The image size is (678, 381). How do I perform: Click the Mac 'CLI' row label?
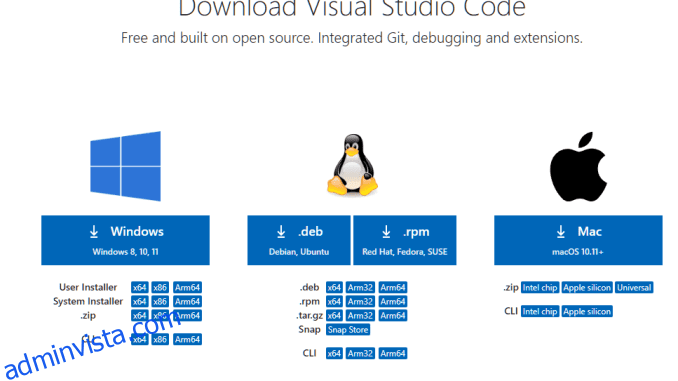(511, 311)
